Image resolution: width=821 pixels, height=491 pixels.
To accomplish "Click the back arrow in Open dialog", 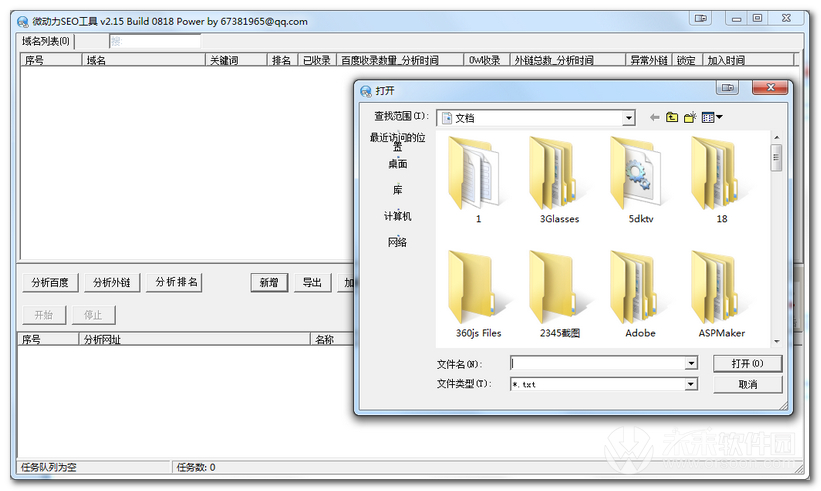I will [x=655, y=118].
